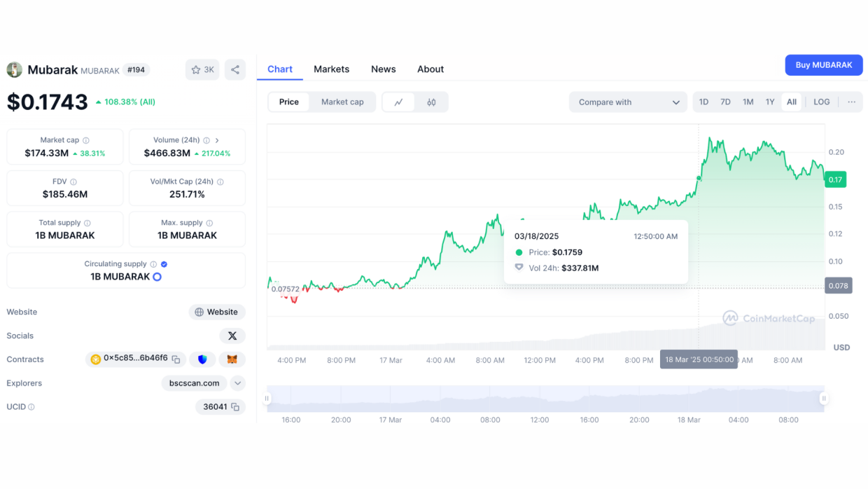Click the verified badge near Circulating supply
Image resolution: width=868 pixels, height=489 pixels.
pyautogui.click(x=164, y=264)
